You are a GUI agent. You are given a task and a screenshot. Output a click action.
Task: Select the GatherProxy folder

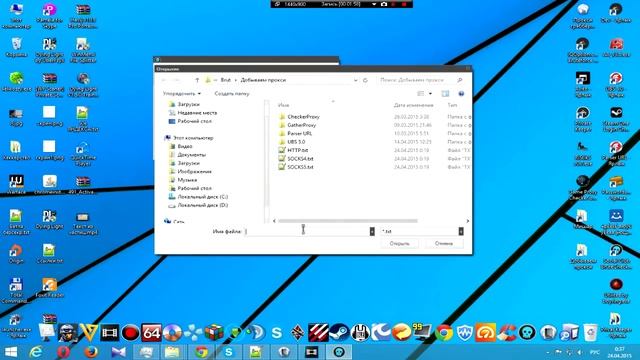pyautogui.click(x=302, y=125)
